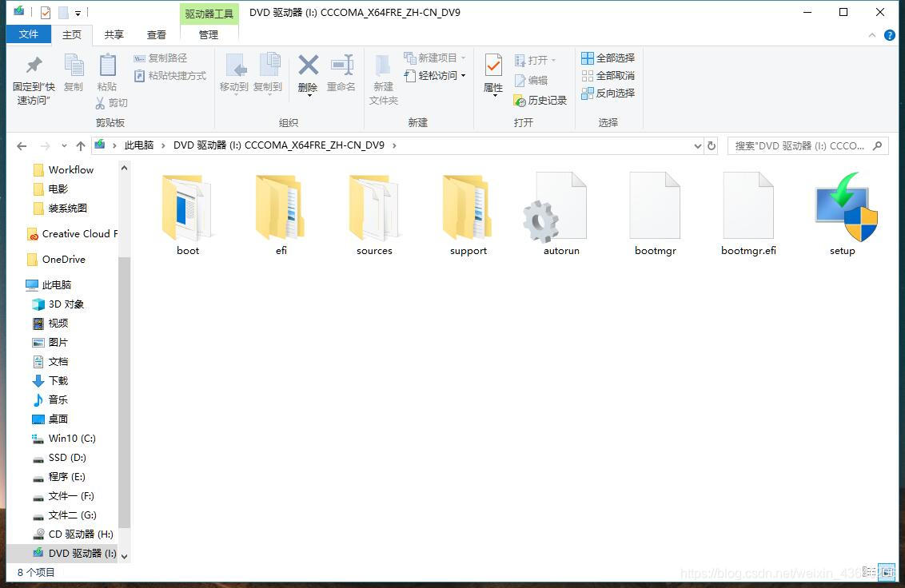Click navigation pane scroll up arrow

tap(124, 167)
